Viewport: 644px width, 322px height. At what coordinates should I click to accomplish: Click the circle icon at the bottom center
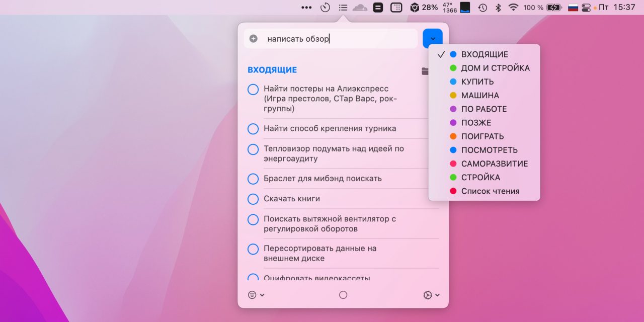[343, 295]
